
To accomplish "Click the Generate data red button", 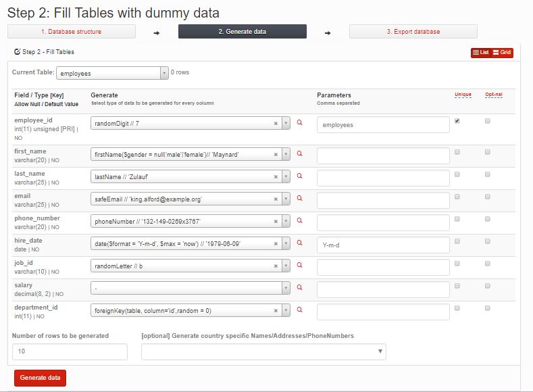I will (x=40, y=378).
